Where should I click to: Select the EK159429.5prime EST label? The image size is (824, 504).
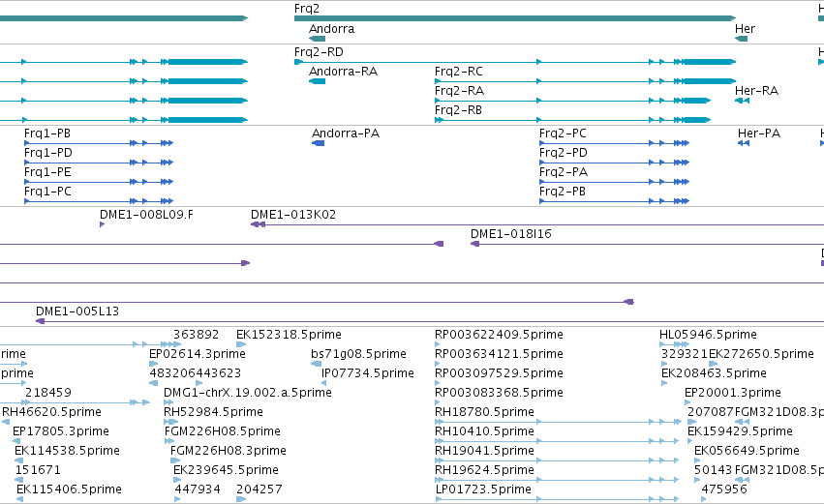tap(740, 431)
